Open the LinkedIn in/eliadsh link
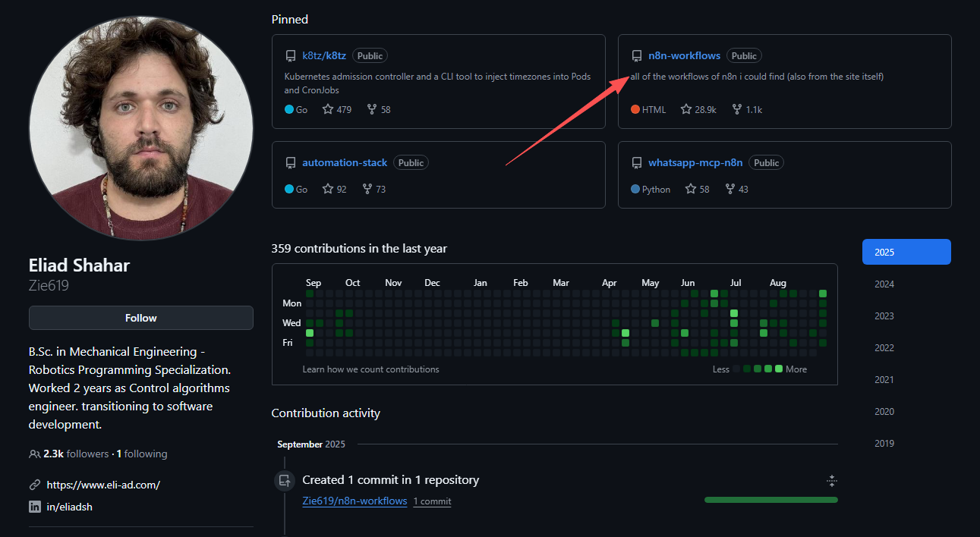Image resolution: width=980 pixels, height=537 pixels. (x=69, y=507)
